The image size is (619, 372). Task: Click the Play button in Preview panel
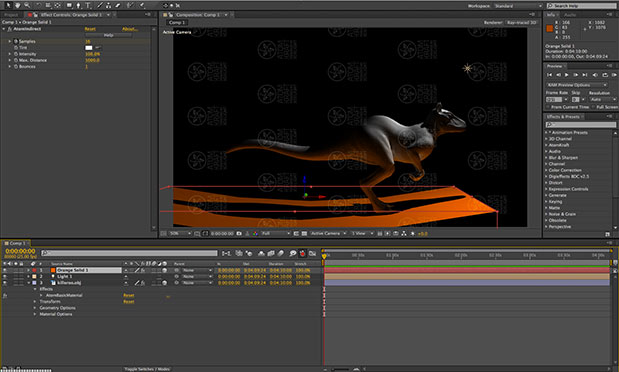[x=567, y=75]
